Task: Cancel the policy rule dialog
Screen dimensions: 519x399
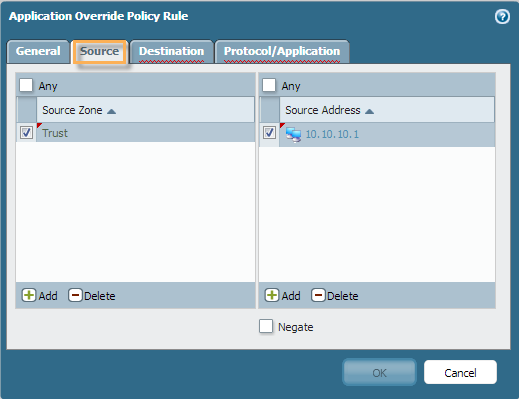Action: point(460,372)
